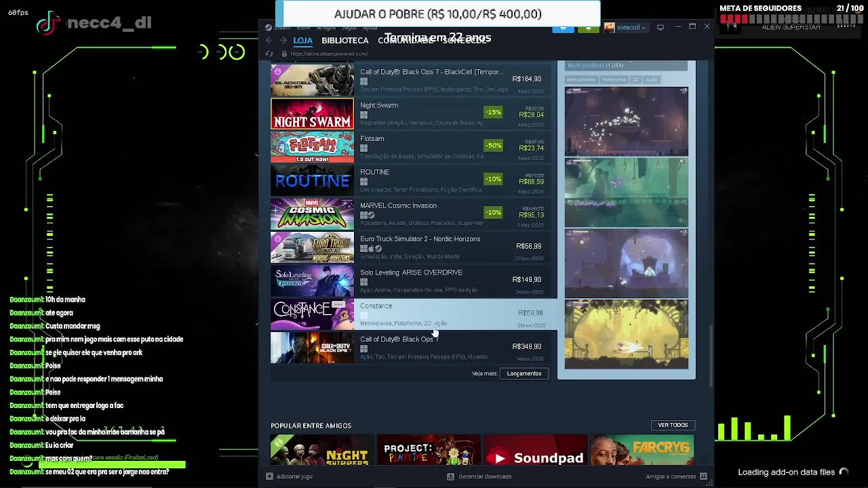Open the Night Shippers friend-popular thumbnail

click(x=322, y=450)
